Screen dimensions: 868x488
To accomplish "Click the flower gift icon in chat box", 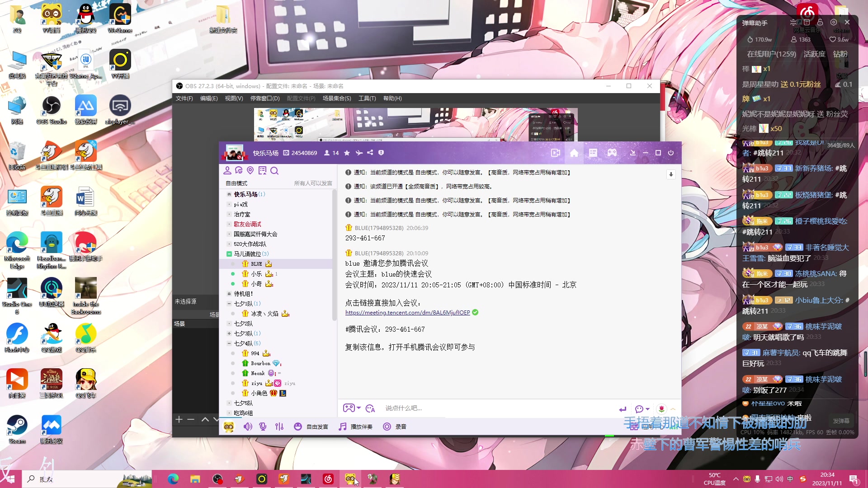I will click(661, 409).
